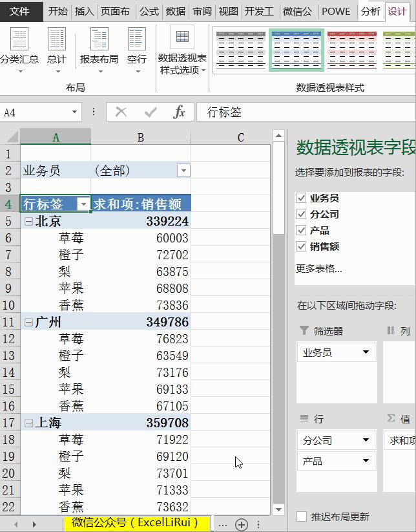Collapse the 北京 group
This screenshot has height=532, width=416.
[x=29, y=222]
